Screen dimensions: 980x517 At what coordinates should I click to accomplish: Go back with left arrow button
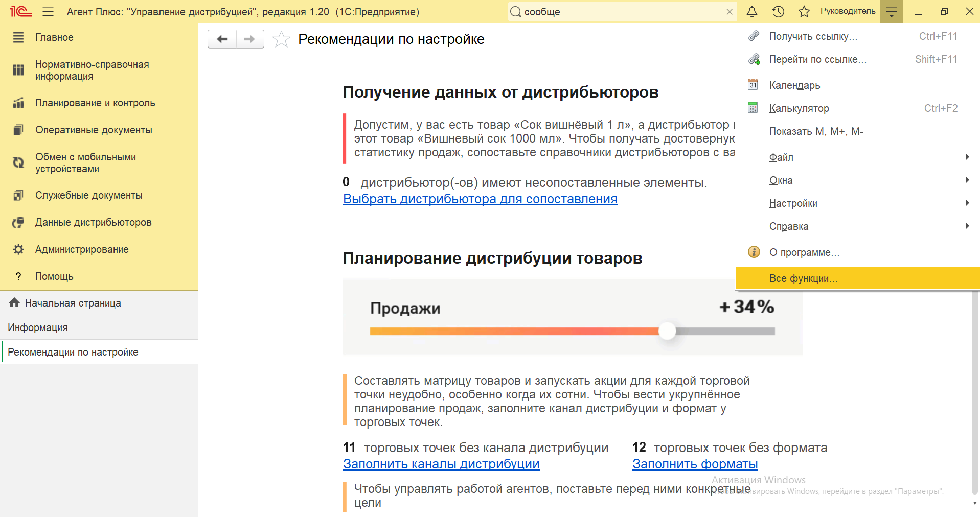(x=222, y=39)
